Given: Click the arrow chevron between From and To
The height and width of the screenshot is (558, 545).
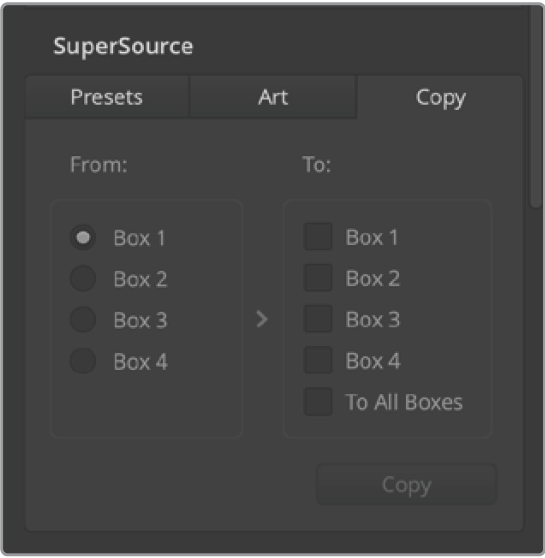Looking at the screenshot, I should pos(262,319).
